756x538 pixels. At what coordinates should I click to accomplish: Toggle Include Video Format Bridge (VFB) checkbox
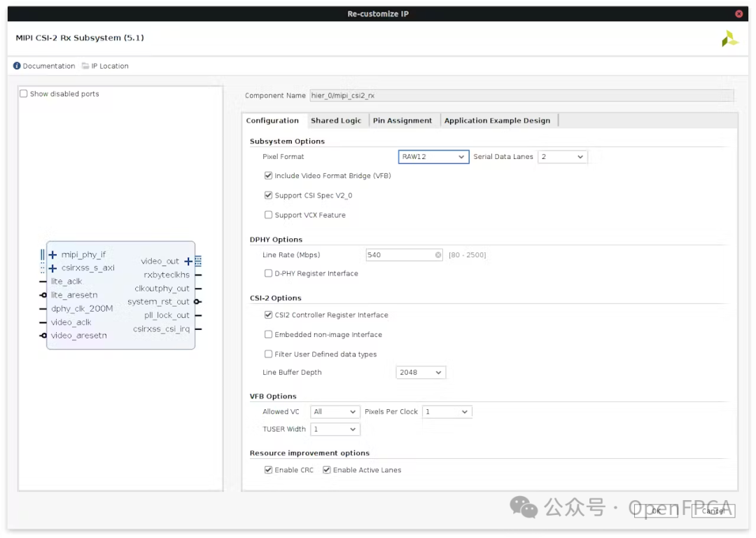(268, 176)
